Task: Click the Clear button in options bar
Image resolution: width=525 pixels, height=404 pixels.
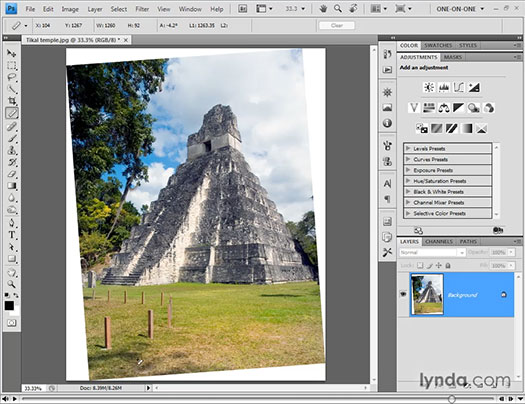Action: pyautogui.click(x=336, y=25)
